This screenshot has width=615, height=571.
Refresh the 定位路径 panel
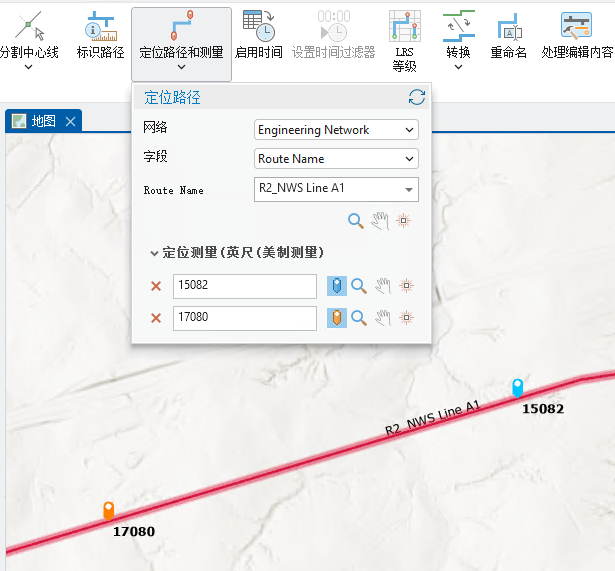(417, 97)
